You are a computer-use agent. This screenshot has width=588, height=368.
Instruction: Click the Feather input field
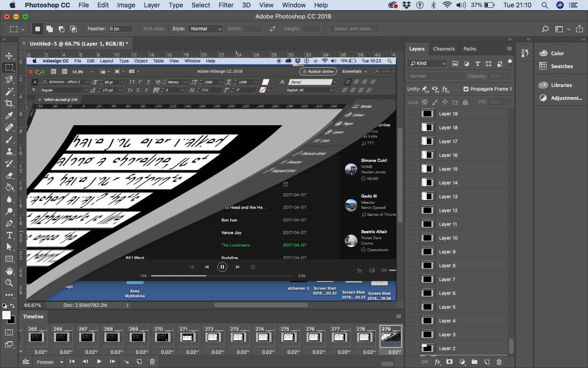(x=120, y=29)
